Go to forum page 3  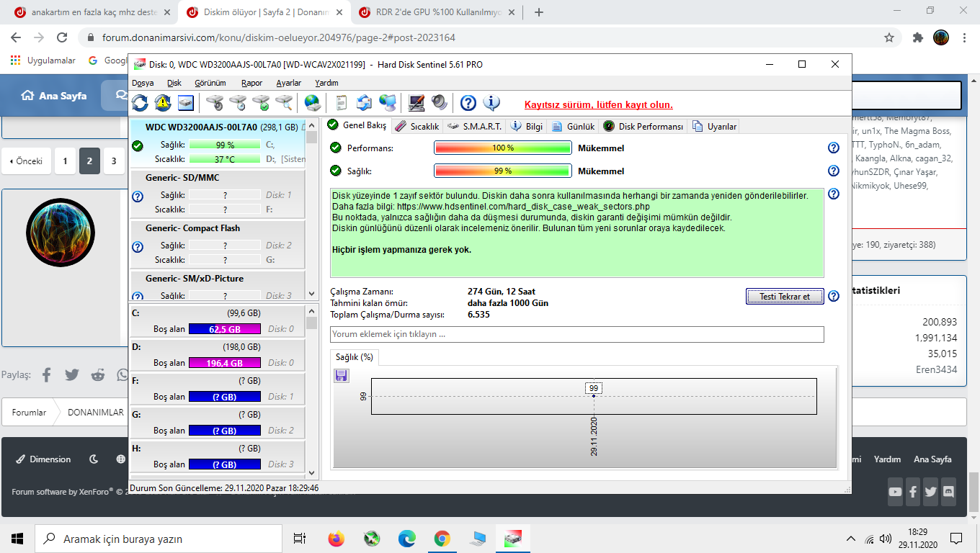[114, 161]
